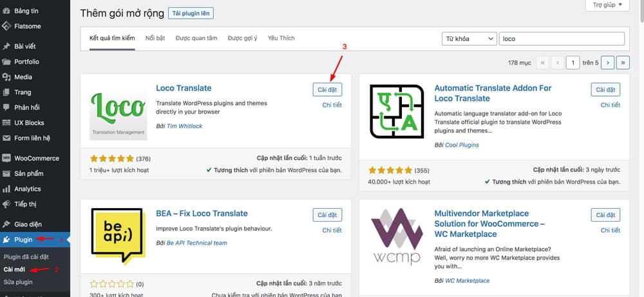Expand the Trợ giúp help panel

click(607, 5)
